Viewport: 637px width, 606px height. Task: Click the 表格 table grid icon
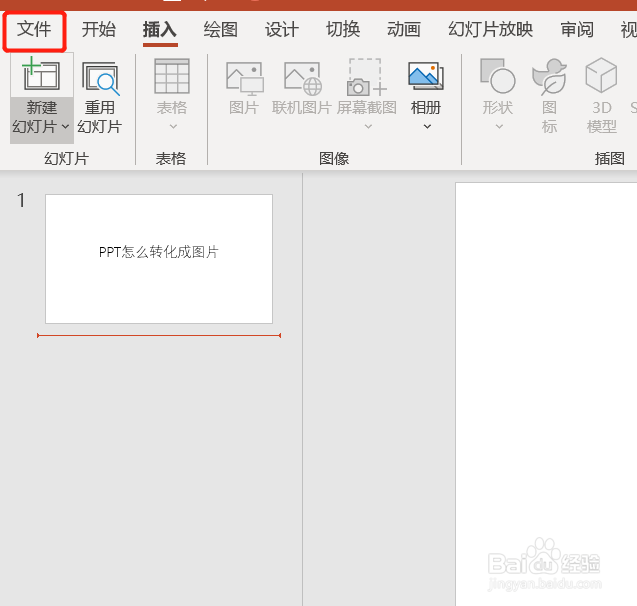tap(172, 76)
